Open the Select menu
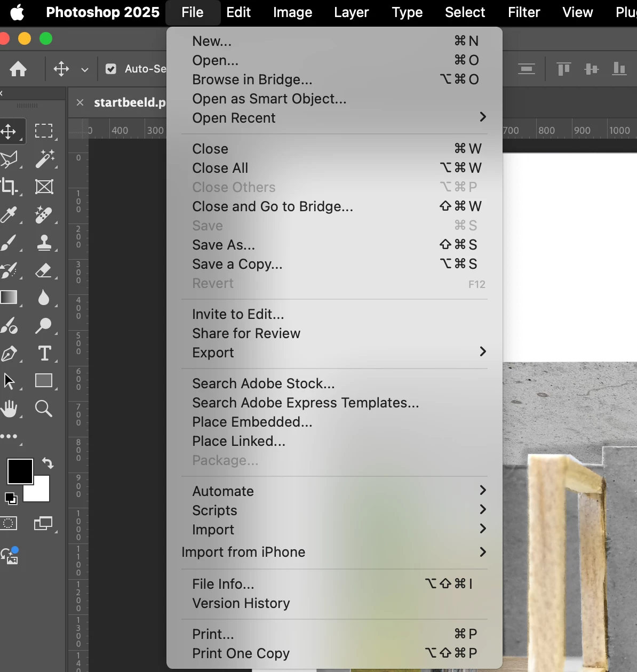This screenshot has width=637, height=672. click(x=465, y=12)
